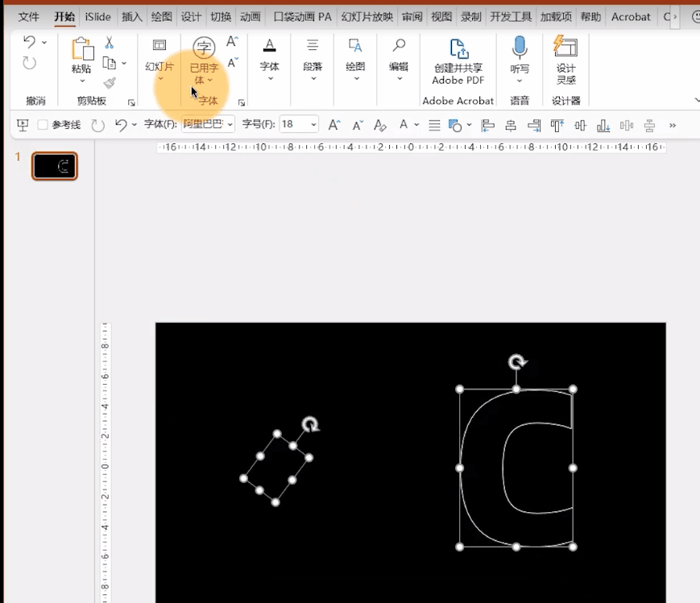The height and width of the screenshot is (603, 700).
Task: Open the 文件 File menu
Action: click(28, 17)
